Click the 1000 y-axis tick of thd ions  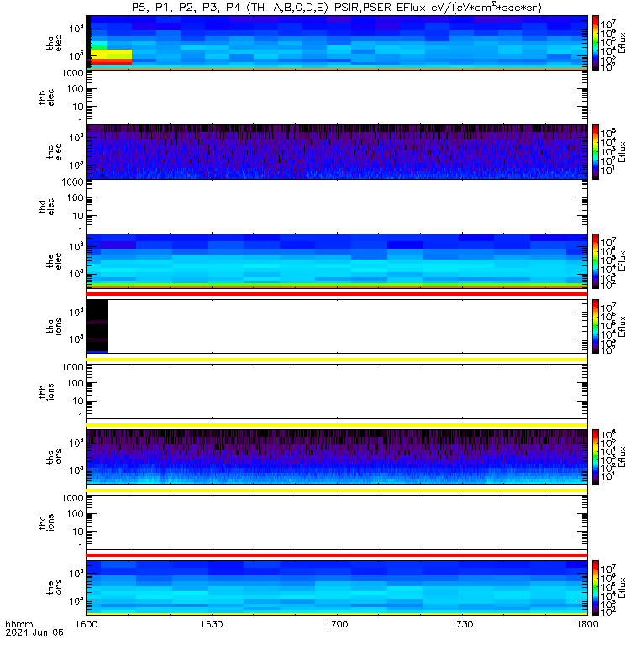coord(72,498)
